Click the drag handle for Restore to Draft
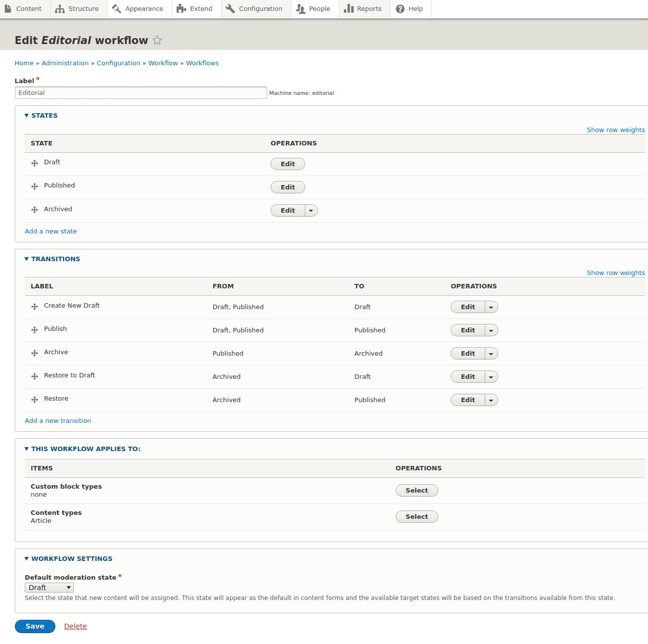The width and height of the screenshot is (648, 644). click(35, 376)
